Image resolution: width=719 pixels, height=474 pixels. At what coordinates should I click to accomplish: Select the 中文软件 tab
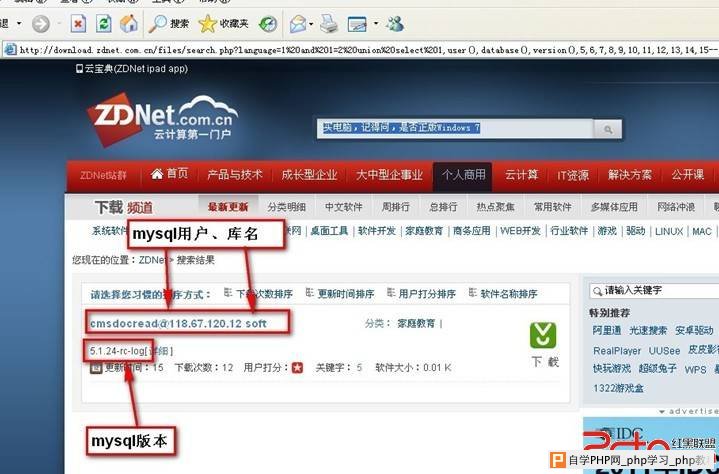(343, 207)
